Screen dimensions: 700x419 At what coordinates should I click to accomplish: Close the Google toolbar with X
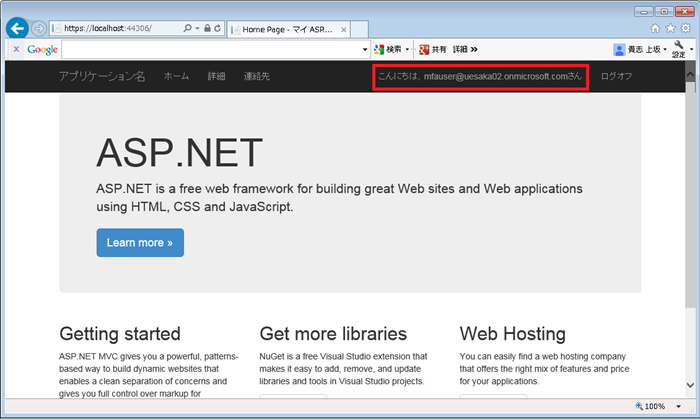click(17, 49)
